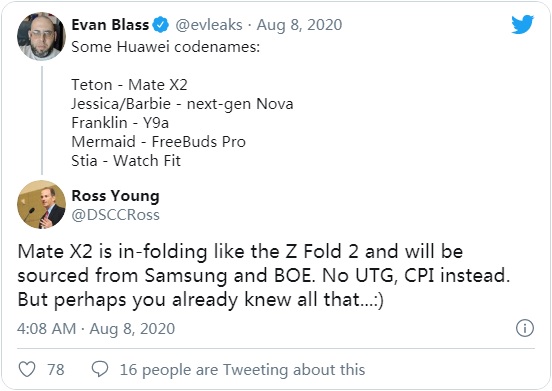
Task: Open 16 people are Tweeting about this
Action: 242,370
